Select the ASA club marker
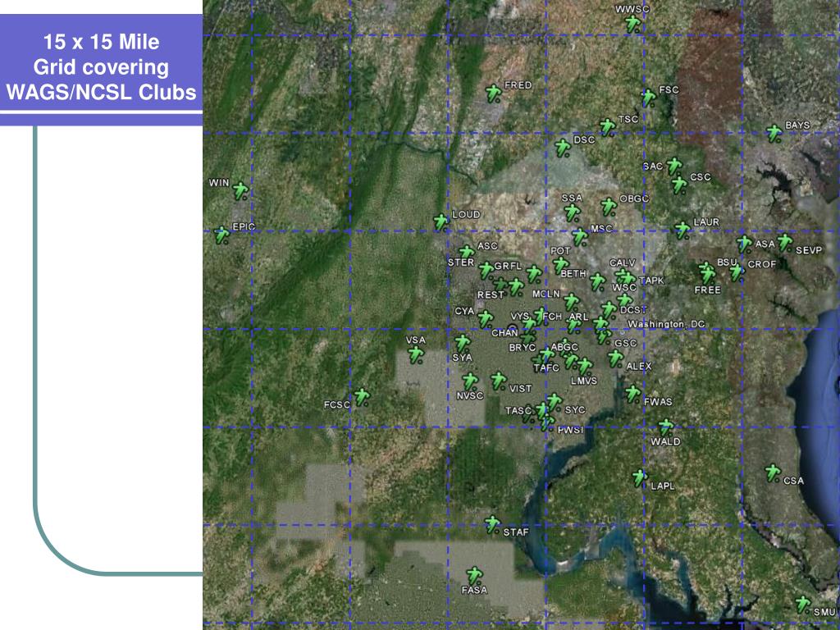Viewport: 840px width, 630px height. tap(744, 244)
